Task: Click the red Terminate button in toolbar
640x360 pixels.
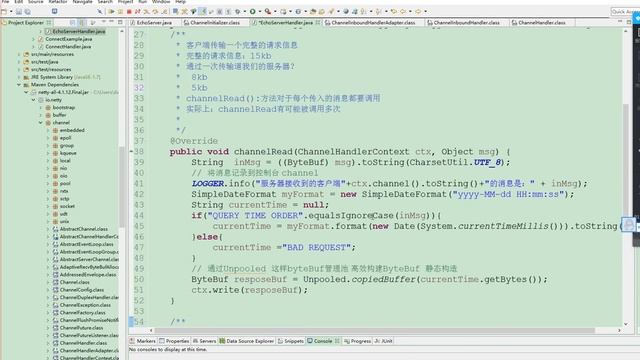Action: tap(129, 12)
